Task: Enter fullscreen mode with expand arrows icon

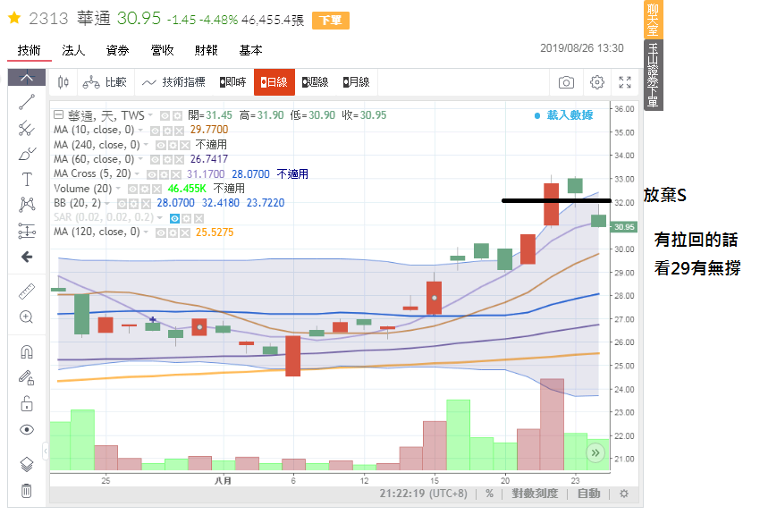Action: pos(625,82)
